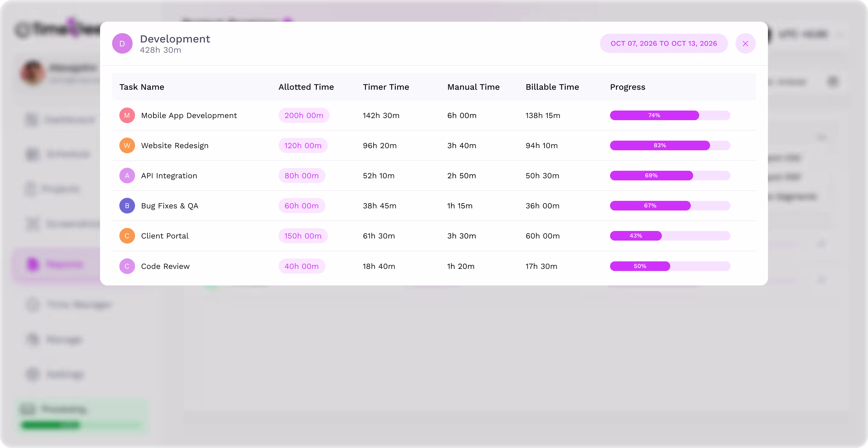Click the Timer Time column header
868x448 pixels.
point(386,87)
